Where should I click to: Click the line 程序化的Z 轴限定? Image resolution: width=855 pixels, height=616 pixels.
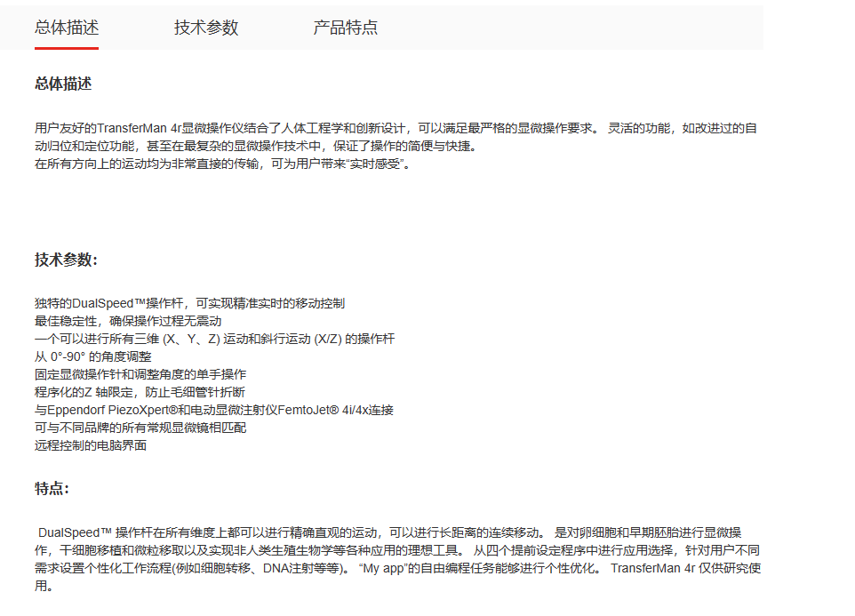140,392
